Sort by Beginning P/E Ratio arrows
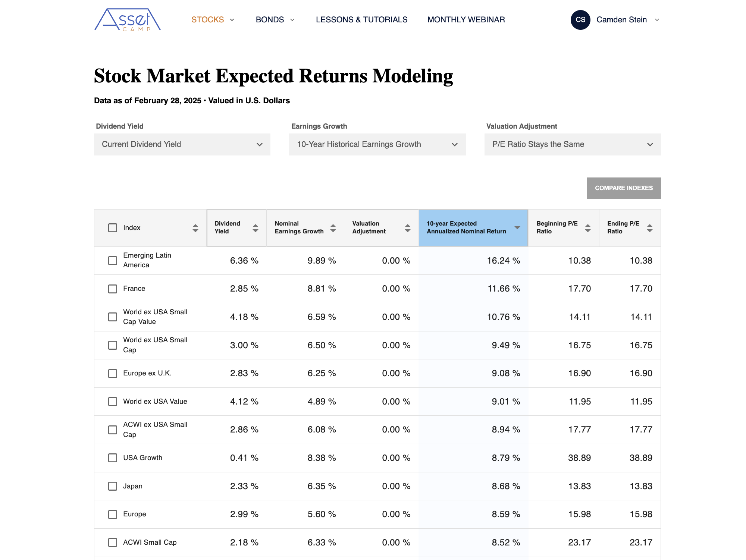 coord(588,228)
